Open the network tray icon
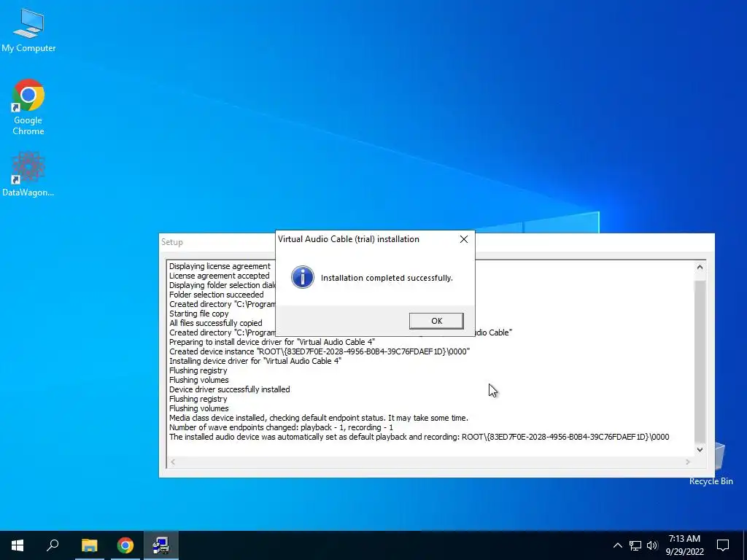 (x=635, y=545)
